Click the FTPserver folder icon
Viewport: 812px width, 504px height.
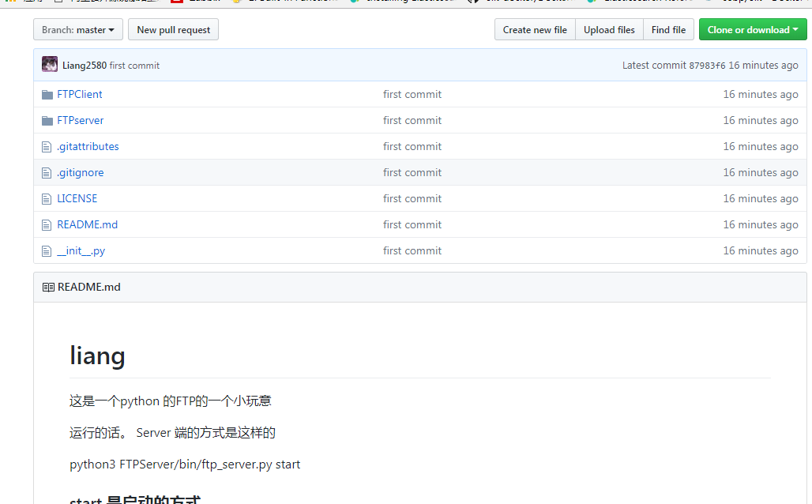pyautogui.click(x=47, y=121)
